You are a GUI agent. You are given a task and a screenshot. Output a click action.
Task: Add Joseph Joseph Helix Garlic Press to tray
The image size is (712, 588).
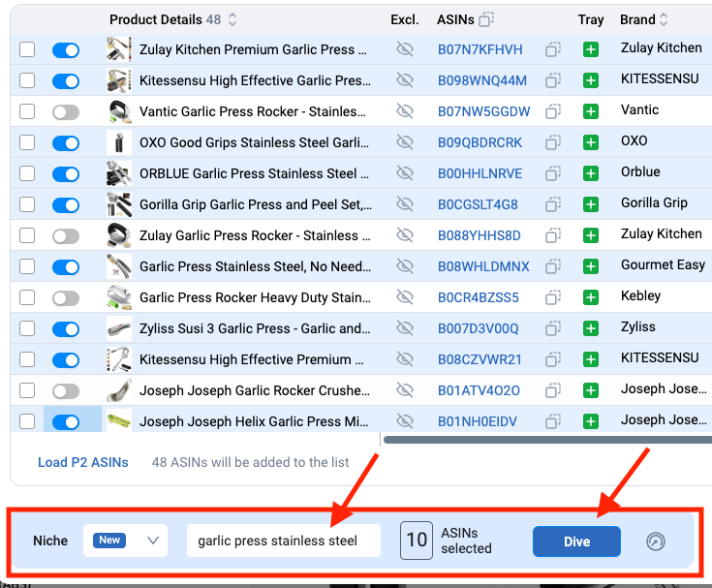tap(590, 421)
